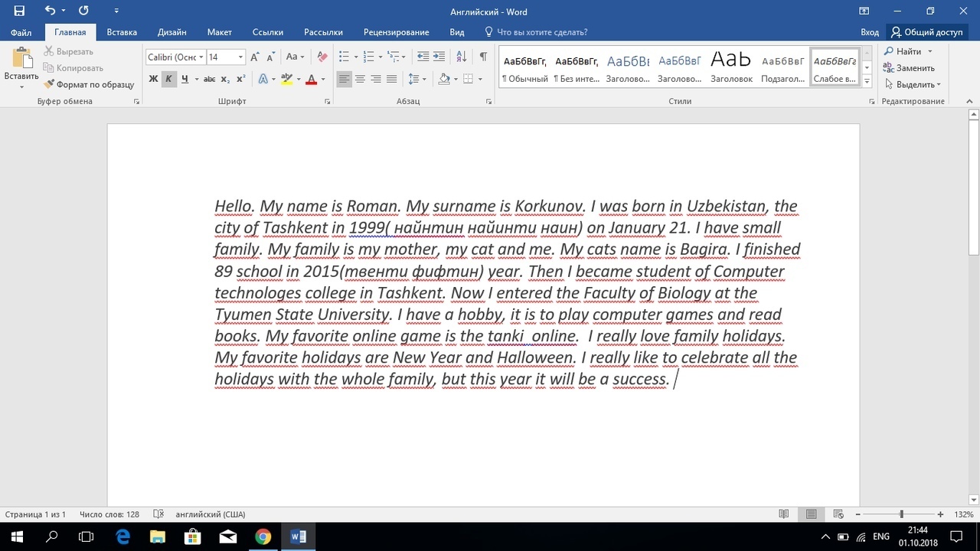Open the line spacing dropdown
Screen dimensions: 980x551
pos(416,79)
